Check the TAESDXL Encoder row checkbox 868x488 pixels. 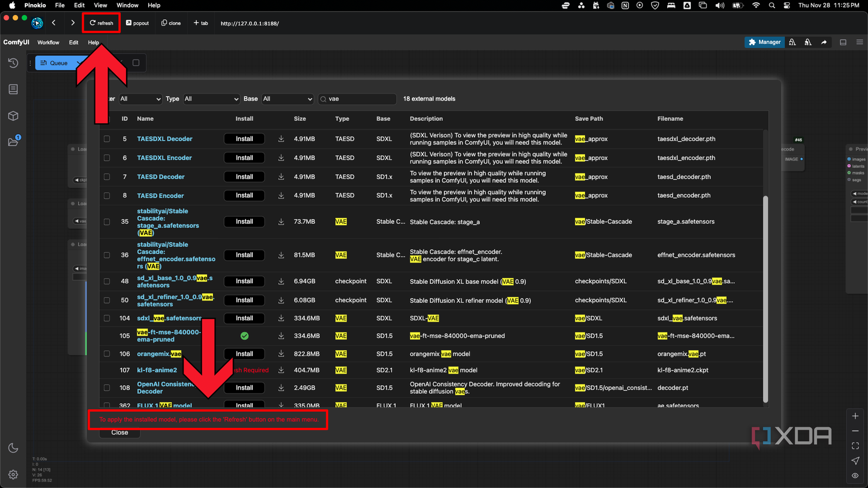[x=106, y=158]
